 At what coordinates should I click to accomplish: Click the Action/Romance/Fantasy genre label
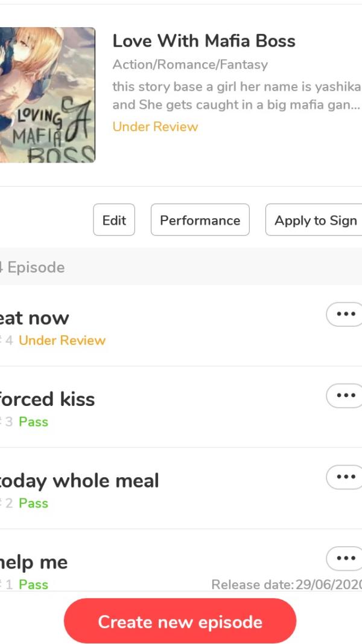190,65
